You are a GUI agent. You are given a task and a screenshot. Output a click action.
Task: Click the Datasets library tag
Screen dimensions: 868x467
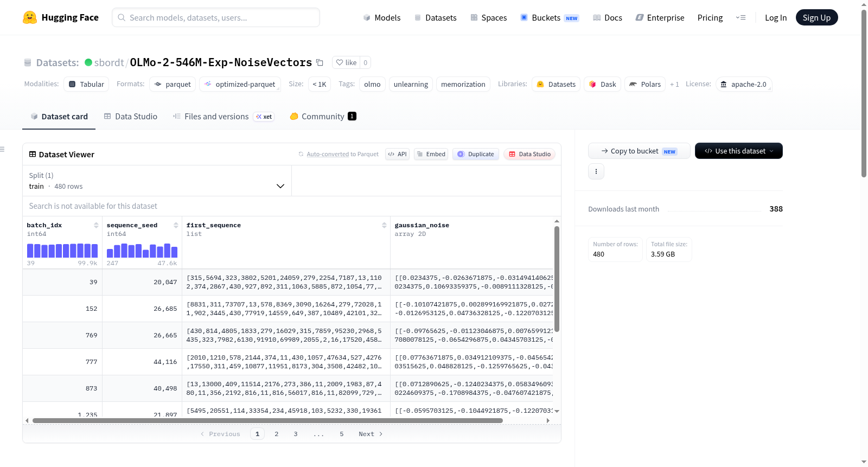pyautogui.click(x=556, y=84)
